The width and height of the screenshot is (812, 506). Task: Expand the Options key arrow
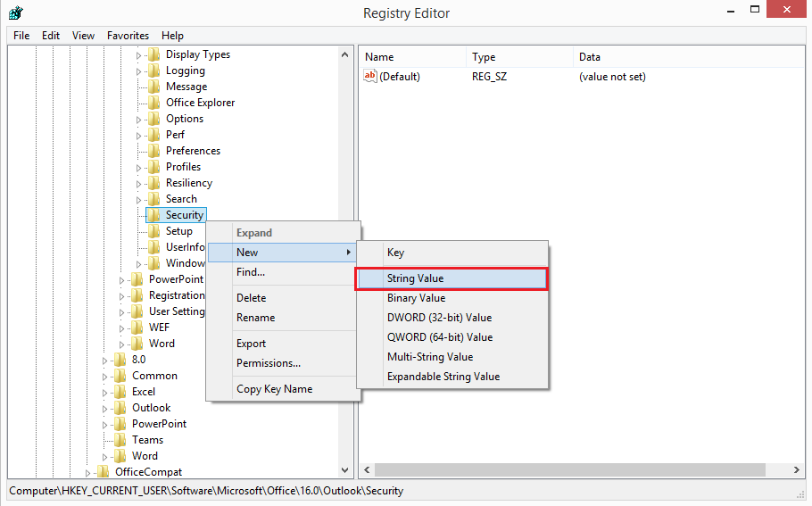point(138,120)
